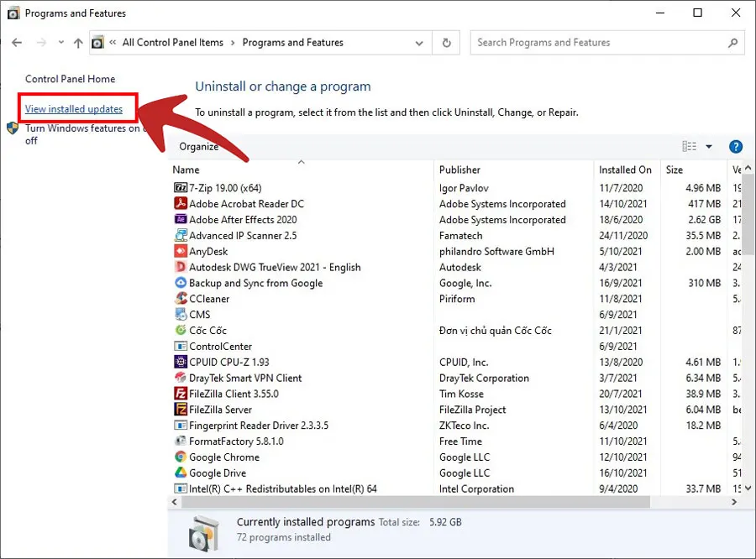Click the Google Chrome icon
Image resolution: width=756 pixels, height=559 pixels.
[181, 457]
